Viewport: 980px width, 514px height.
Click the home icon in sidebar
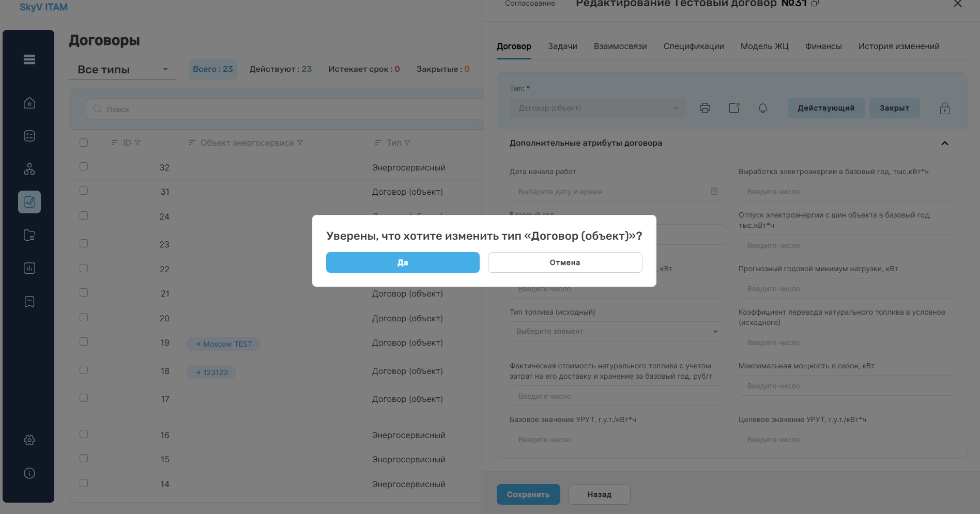pos(29,103)
